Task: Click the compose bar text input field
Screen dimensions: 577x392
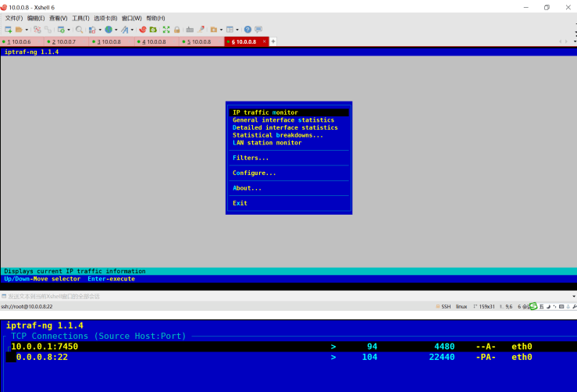Action: 287,296
